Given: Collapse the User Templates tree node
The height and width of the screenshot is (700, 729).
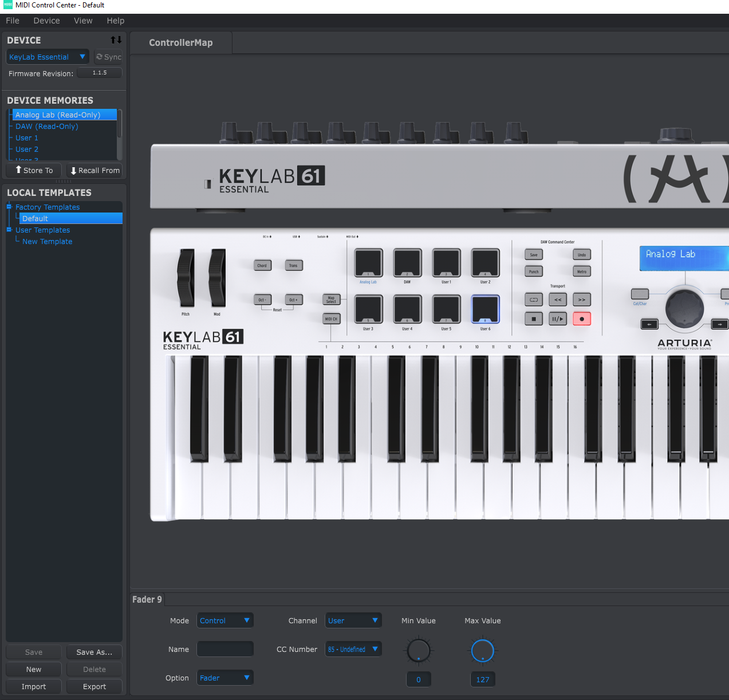Looking at the screenshot, I should point(9,230).
